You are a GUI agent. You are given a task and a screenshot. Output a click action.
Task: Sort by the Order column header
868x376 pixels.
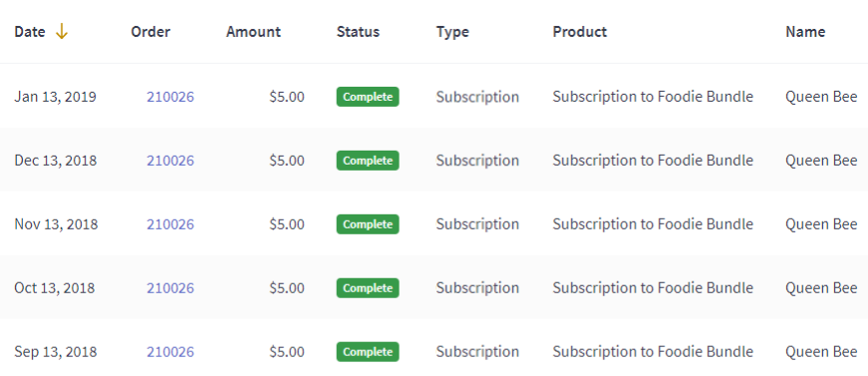tap(150, 32)
